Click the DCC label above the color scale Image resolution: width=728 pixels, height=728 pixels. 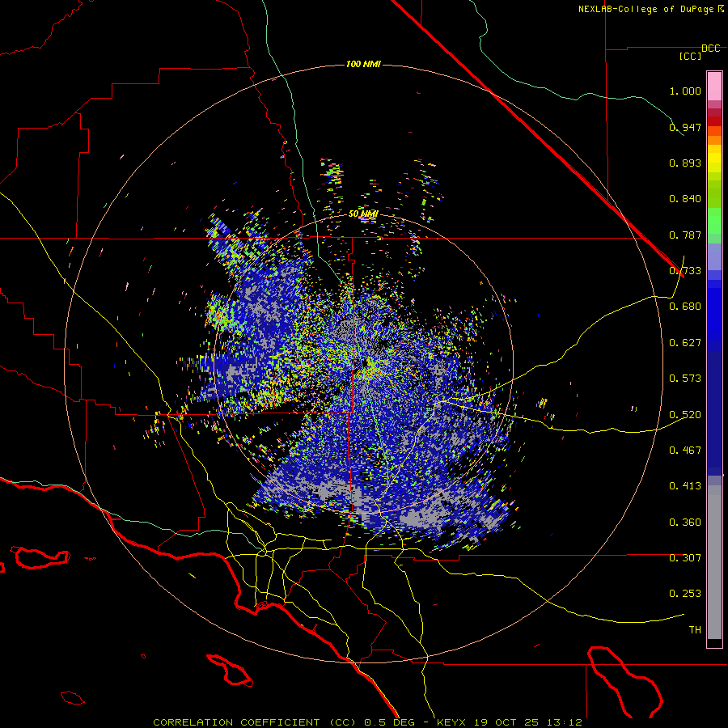[710, 49]
